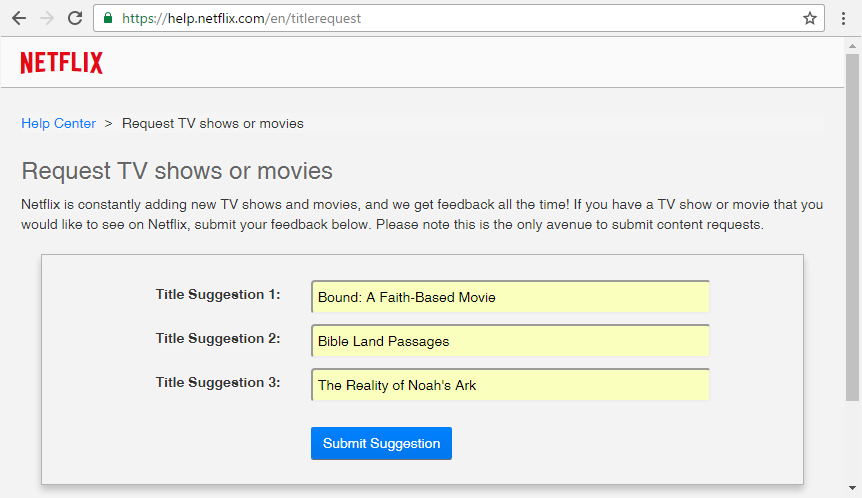The image size is (862, 498).
Task: Bookmark this page with the star icon
Action: 810,18
